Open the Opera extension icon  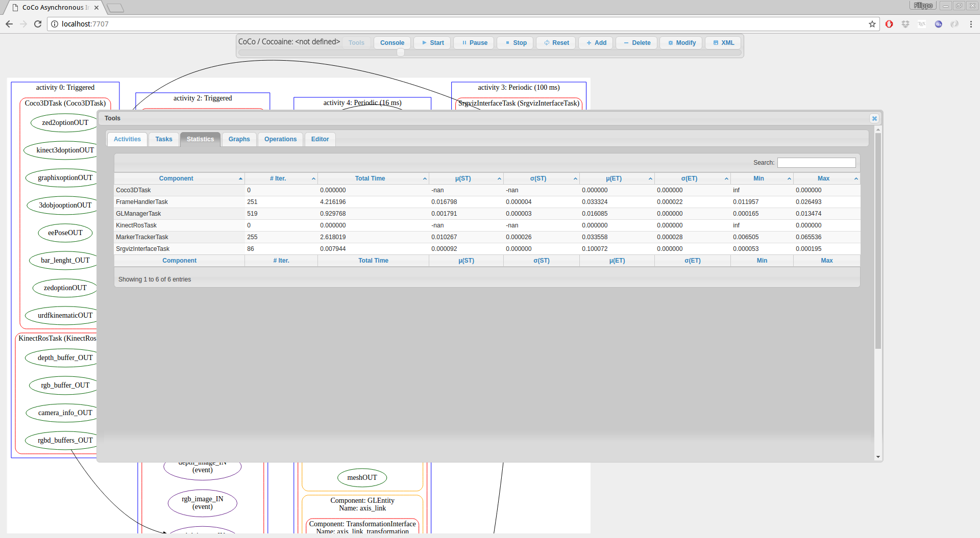pyautogui.click(x=889, y=24)
